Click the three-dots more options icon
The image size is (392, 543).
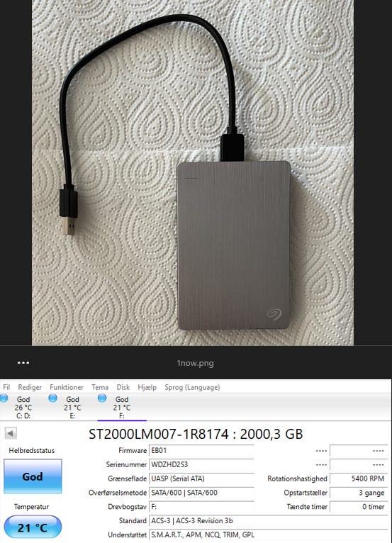[23, 362]
